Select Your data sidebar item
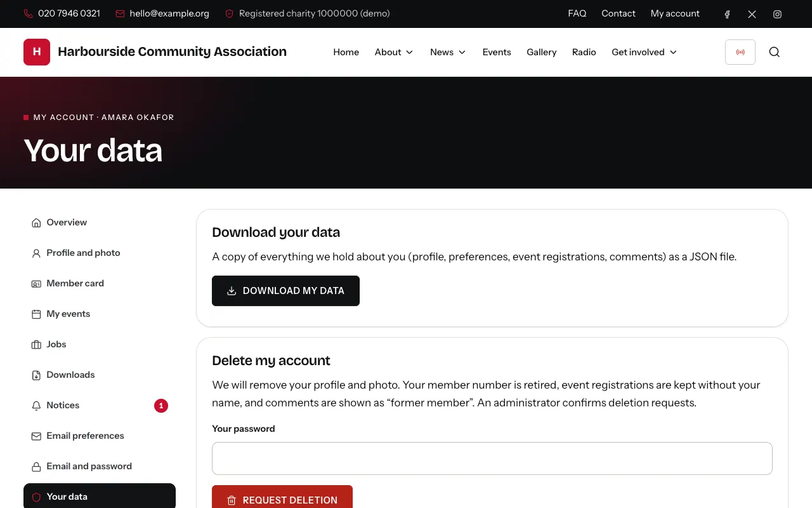This screenshot has width=812, height=508. pyautogui.click(x=100, y=496)
